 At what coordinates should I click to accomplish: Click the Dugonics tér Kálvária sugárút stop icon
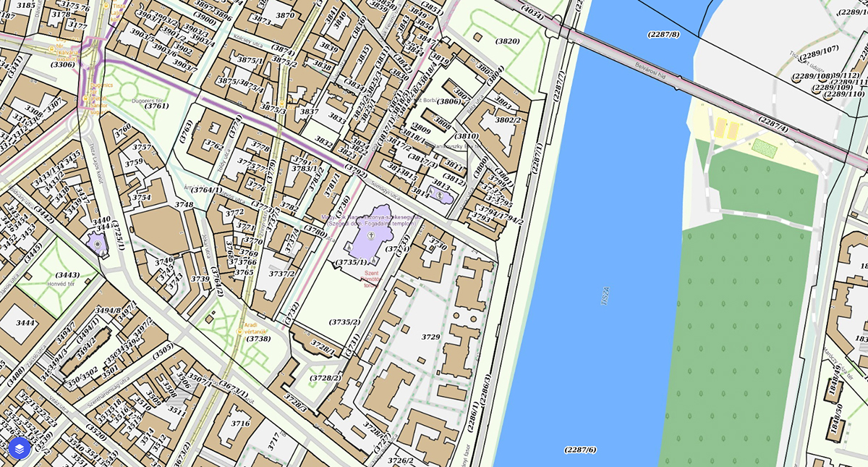52,49
